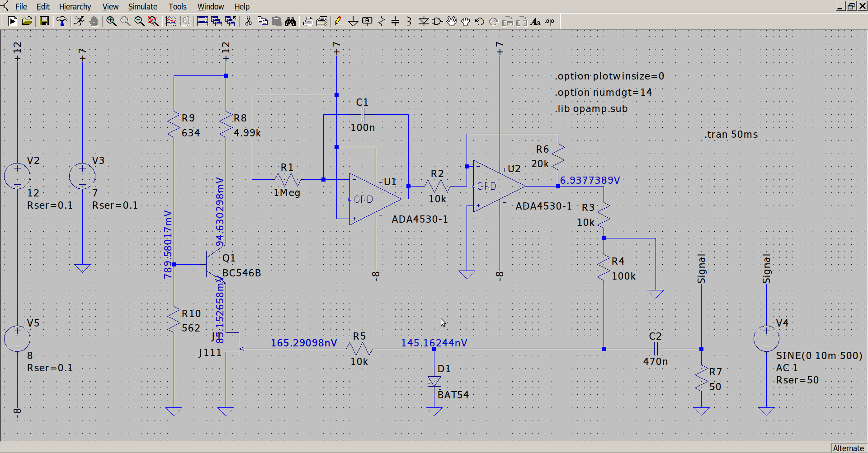
Task: Zoom out with the magnifier minus icon
Action: click(139, 21)
